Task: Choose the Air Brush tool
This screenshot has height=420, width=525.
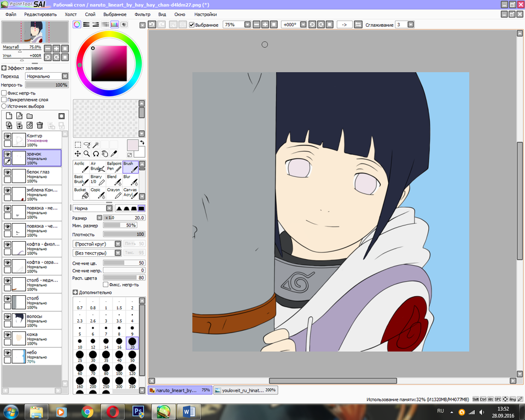Action: (x=97, y=167)
